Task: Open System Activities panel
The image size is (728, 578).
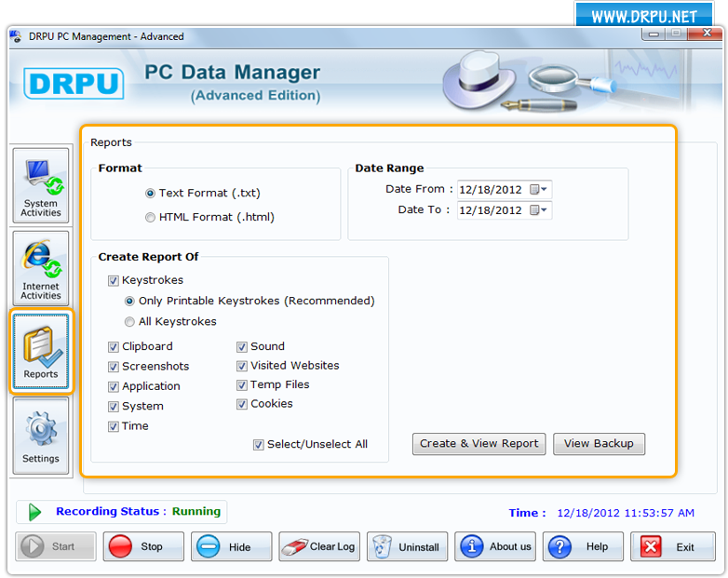Action: click(41, 186)
